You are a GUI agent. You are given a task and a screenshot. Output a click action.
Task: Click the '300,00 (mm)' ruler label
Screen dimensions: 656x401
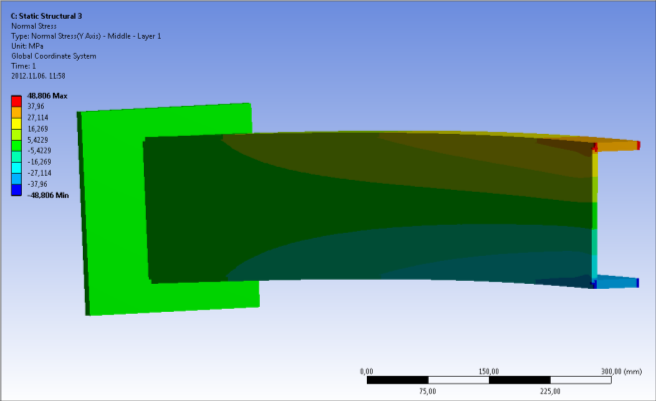click(621, 371)
